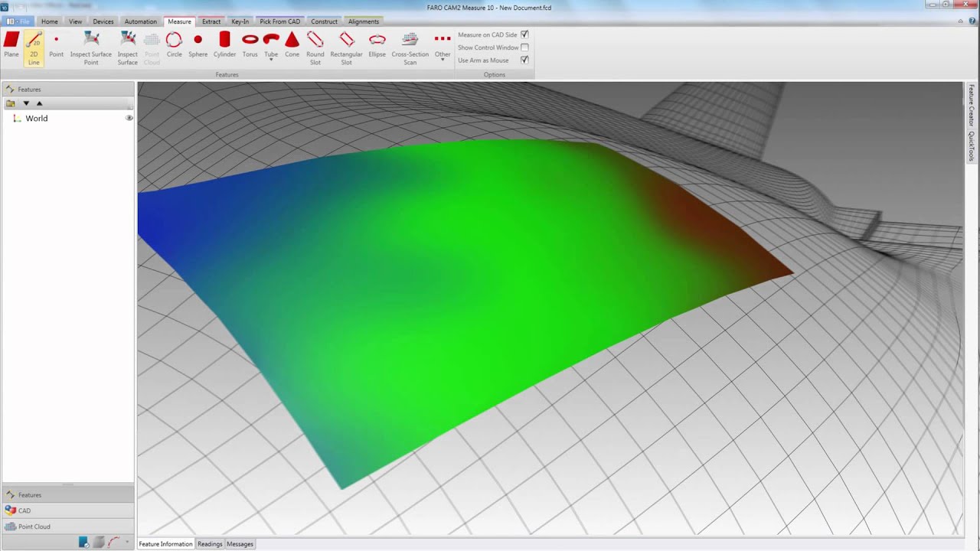Click the move-down arrow in Features panel

click(x=26, y=103)
